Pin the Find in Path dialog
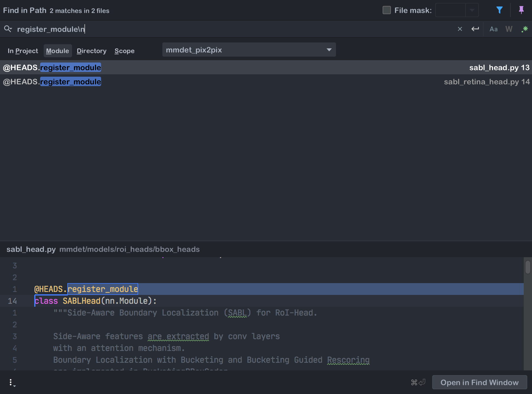The image size is (532, 394). tap(521, 10)
